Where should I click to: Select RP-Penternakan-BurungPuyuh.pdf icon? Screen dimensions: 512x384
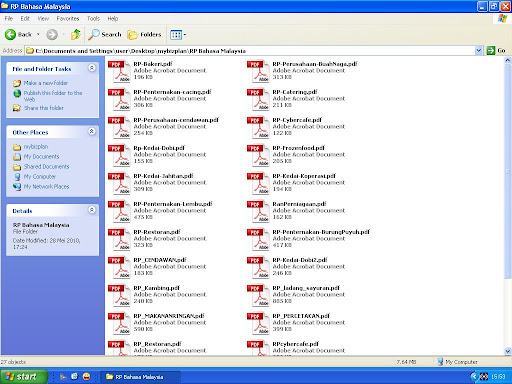[258, 239]
